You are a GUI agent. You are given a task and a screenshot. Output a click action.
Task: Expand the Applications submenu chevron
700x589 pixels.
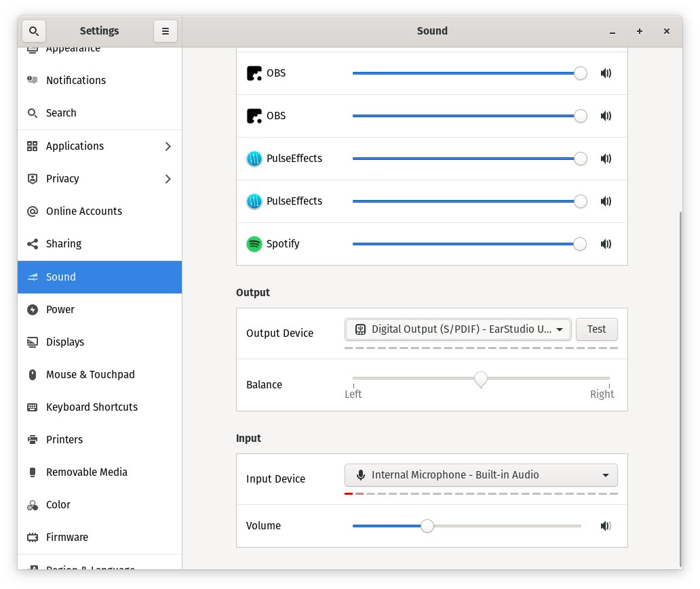click(x=168, y=146)
